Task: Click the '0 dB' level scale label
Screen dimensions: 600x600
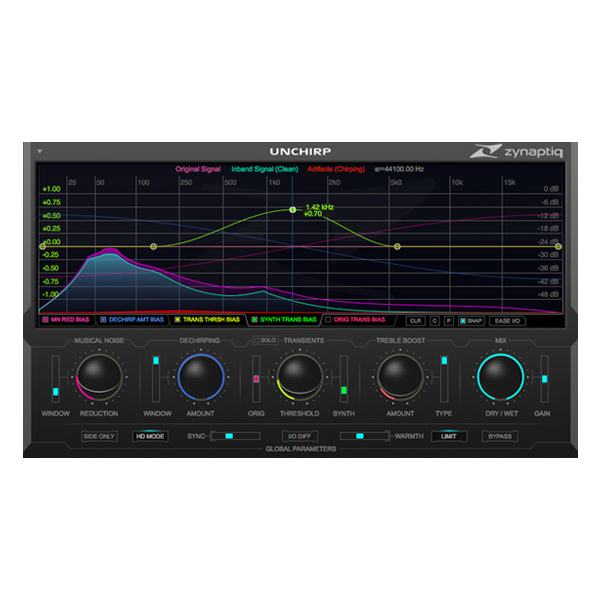Action: pyautogui.click(x=551, y=189)
